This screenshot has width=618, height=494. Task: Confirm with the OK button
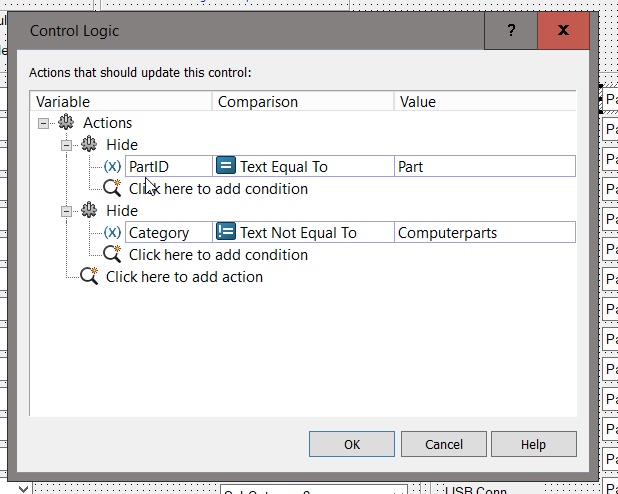click(x=352, y=444)
